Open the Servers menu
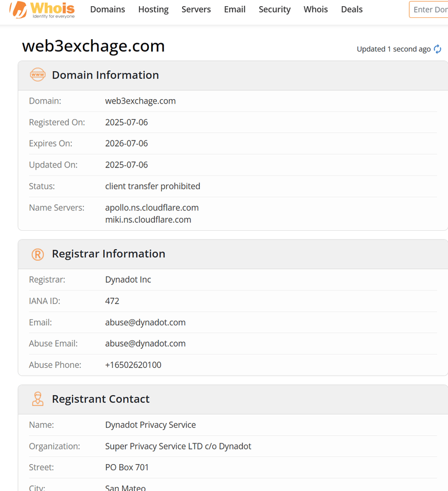This screenshot has height=491, width=448. point(196,10)
